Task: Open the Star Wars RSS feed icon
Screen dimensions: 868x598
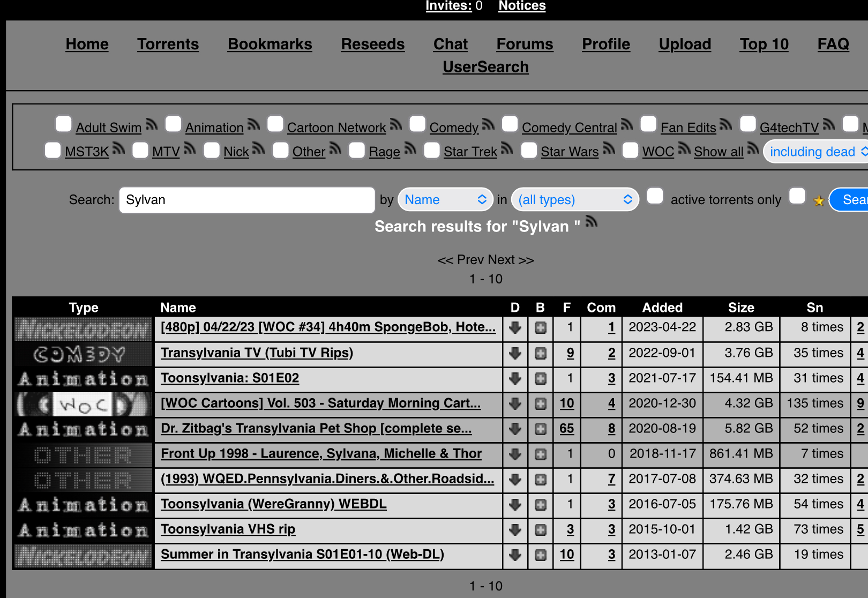Action: point(609,148)
